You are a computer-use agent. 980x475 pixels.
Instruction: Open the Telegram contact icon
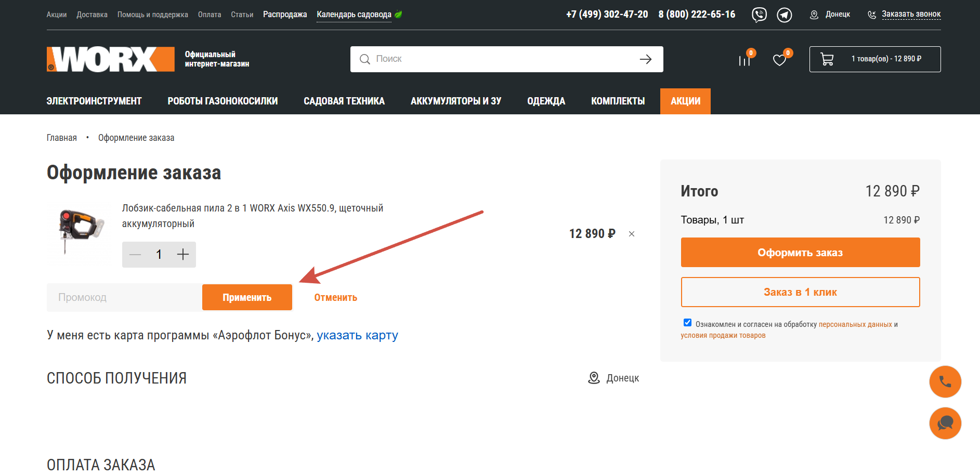coord(785,15)
